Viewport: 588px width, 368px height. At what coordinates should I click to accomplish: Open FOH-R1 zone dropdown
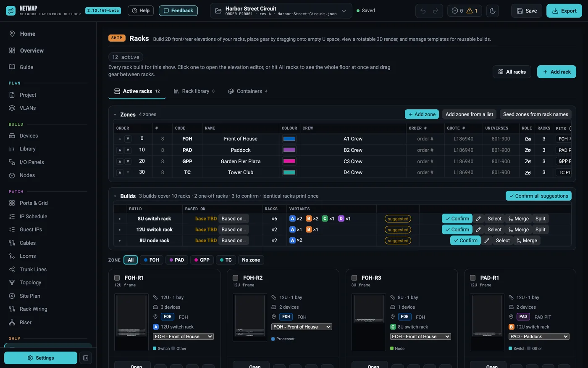pos(183,336)
